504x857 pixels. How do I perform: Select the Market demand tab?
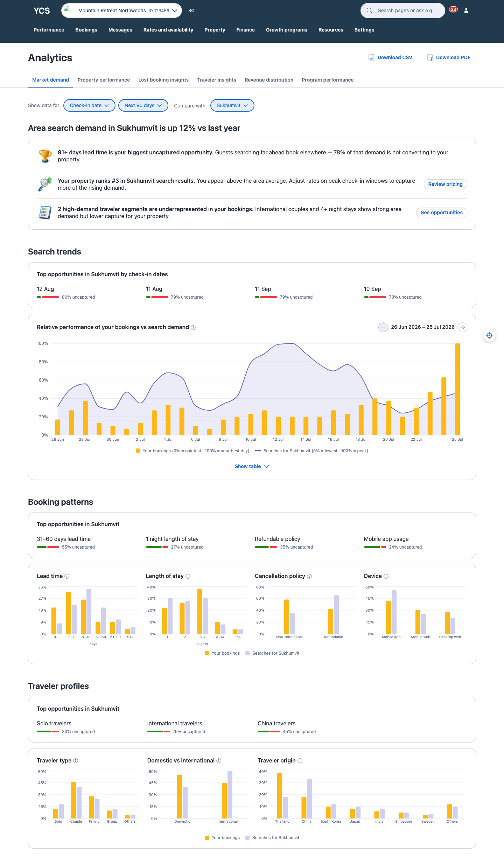click(x=50, y=80)
